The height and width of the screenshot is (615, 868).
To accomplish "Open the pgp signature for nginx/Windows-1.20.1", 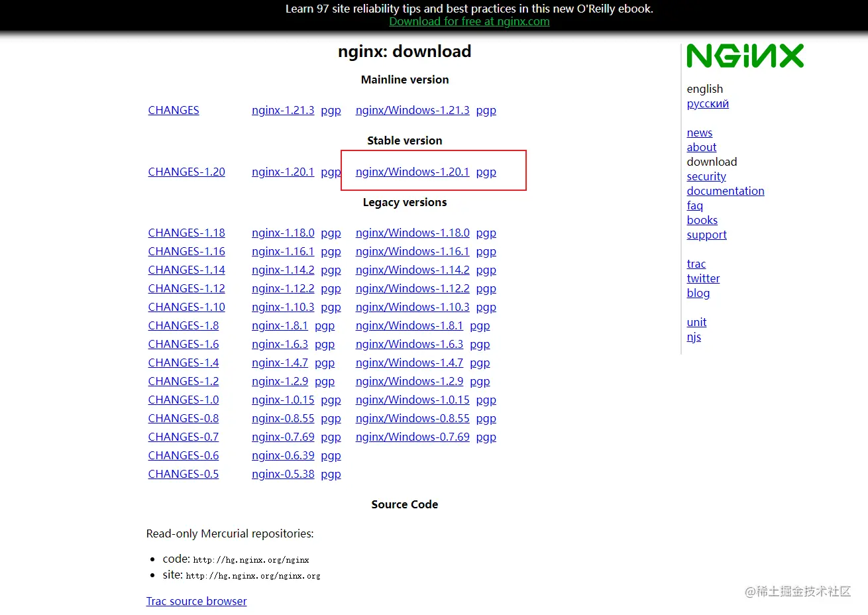I will [x=486, y=172].
